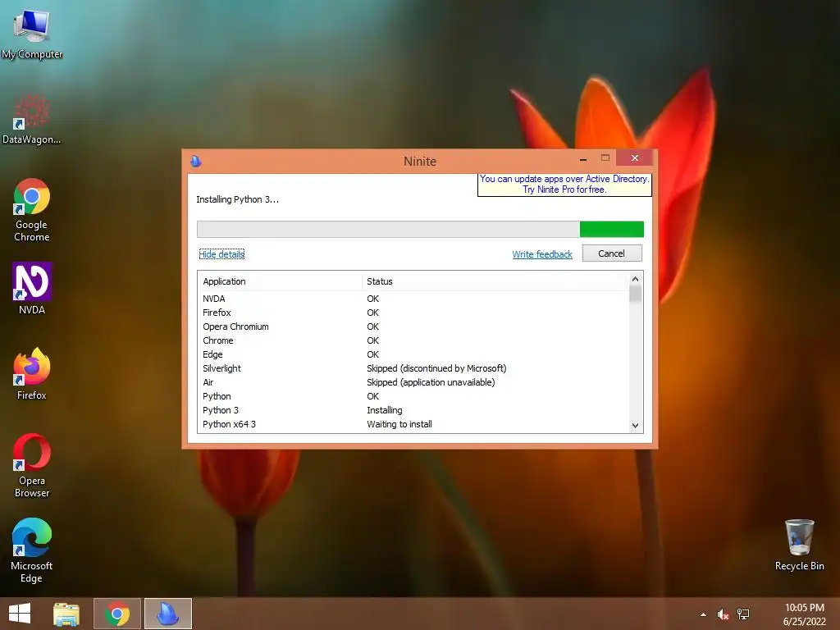Select the Opera Chromium row
Screen dimensions: 840x630
click(x=413, y=326)
